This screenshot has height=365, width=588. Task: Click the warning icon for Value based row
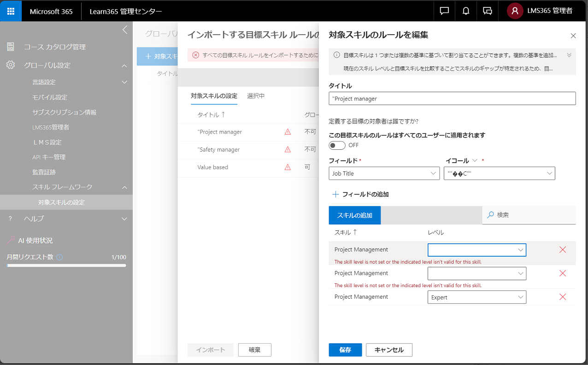point(288,167)
